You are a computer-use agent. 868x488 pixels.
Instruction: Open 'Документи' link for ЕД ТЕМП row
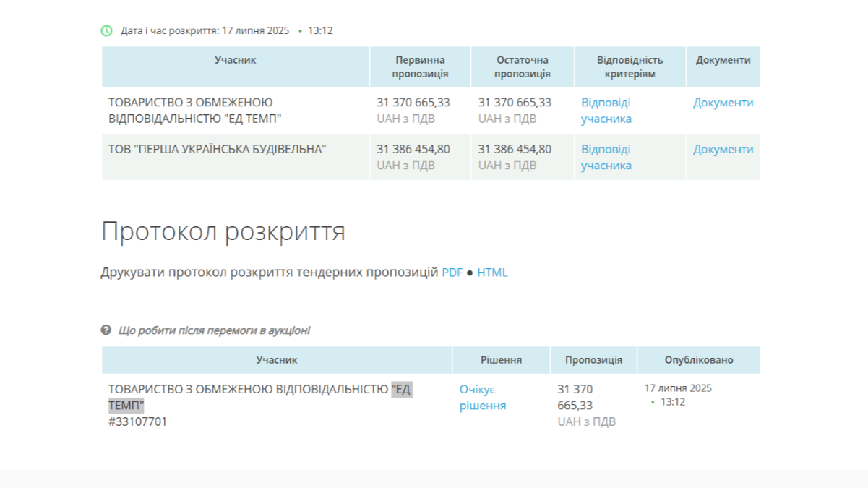(723, 103)
